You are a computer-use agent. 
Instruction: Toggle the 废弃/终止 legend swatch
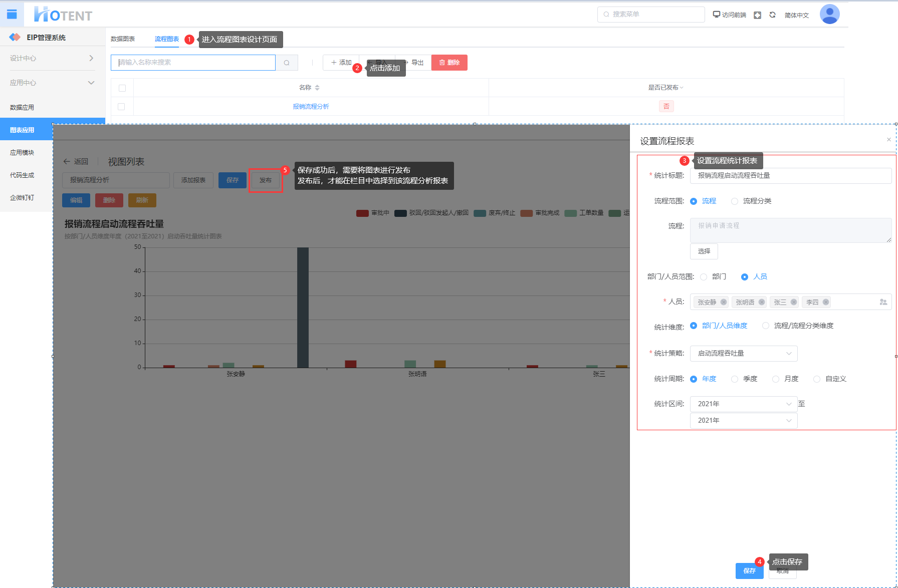(x=480, y=213)
